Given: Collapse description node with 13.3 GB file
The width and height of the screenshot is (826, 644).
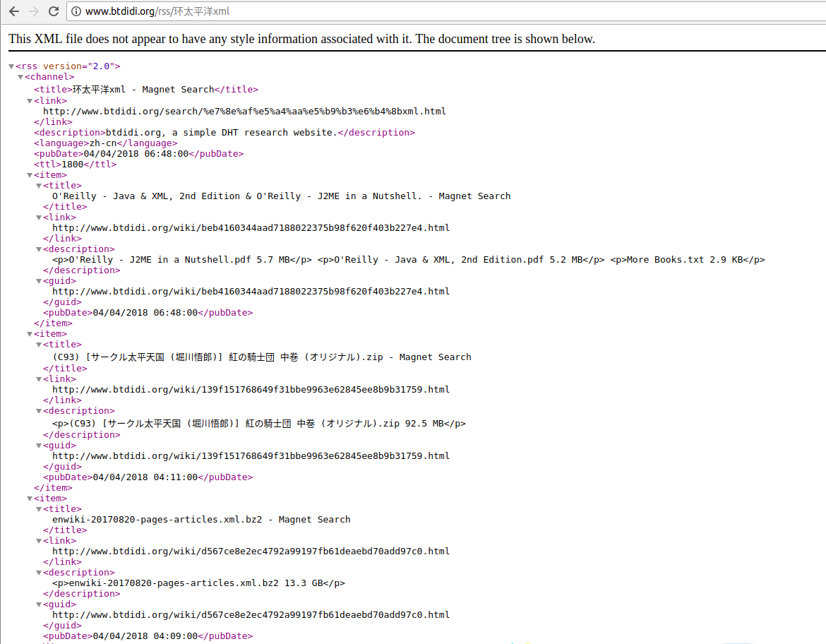Looking at the screenshot, I should 39,573.
